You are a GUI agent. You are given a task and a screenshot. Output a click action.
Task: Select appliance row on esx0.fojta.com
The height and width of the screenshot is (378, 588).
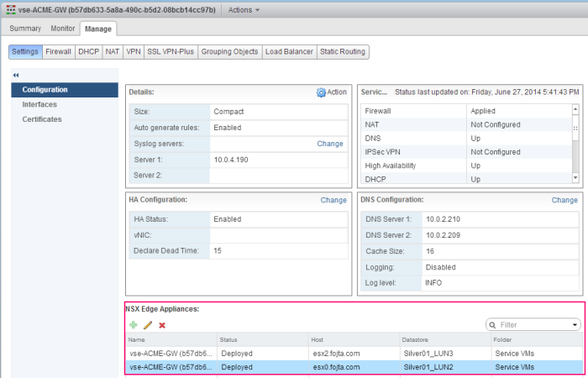pos(354,368)
